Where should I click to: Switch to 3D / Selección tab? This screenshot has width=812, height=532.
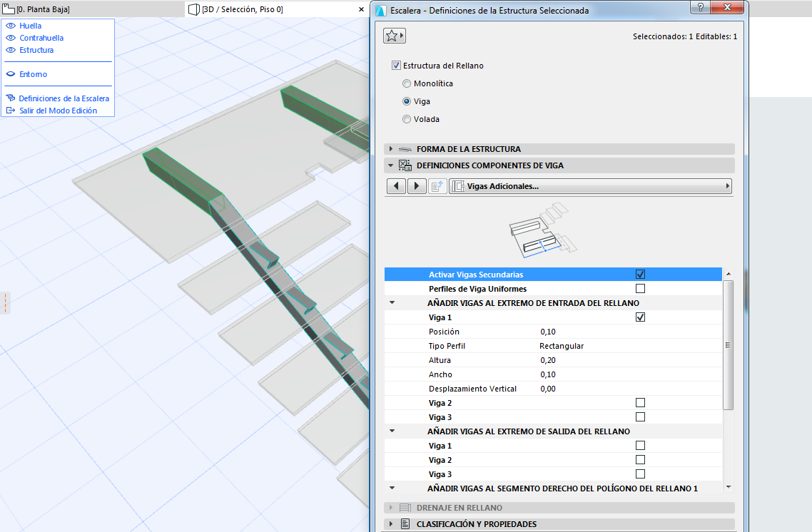pos(241,9)
